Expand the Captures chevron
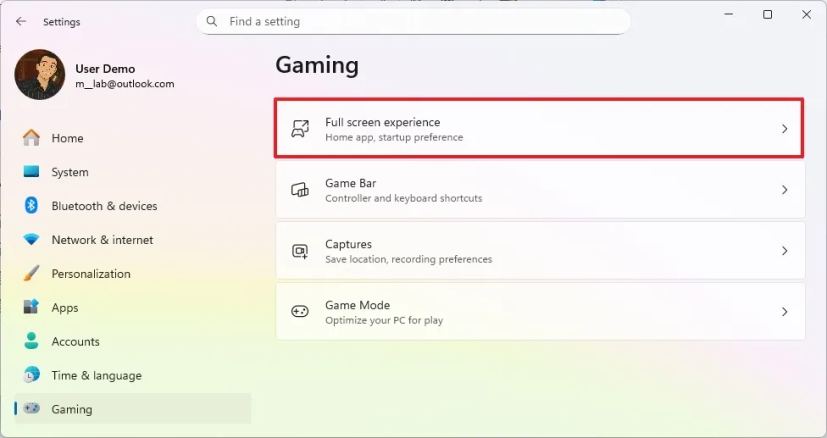Screen dimensions: 827x438 pos(784,251)
